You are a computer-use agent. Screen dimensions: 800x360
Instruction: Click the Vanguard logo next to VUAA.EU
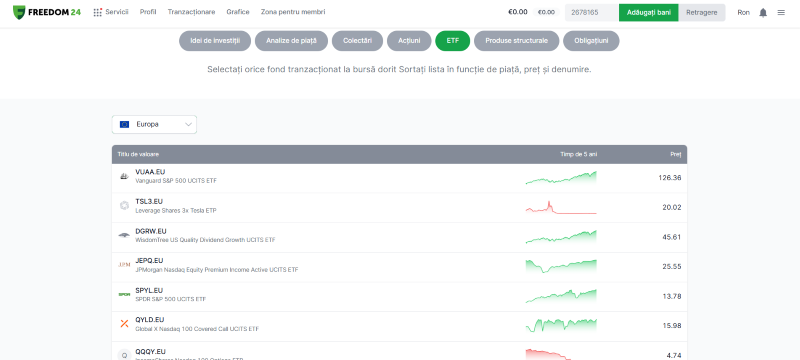pos(124,176)
